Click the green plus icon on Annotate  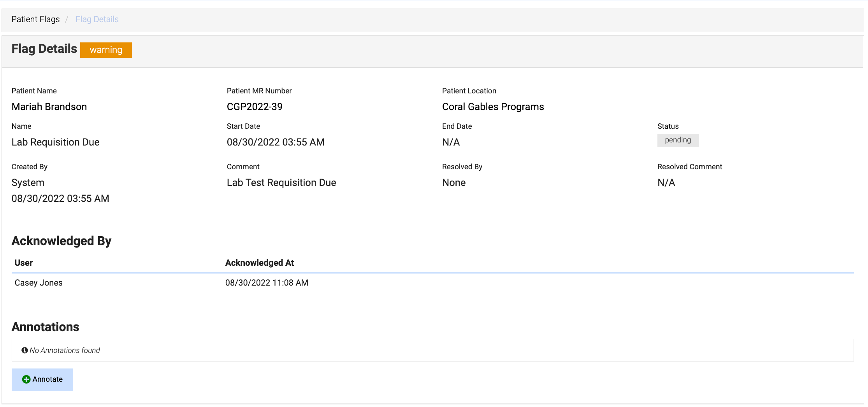[26, 379]
